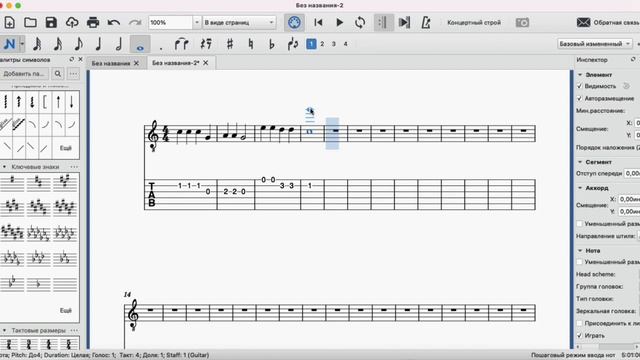Redo the last undone action
This screenshot has height=360, width=640.
click(135, 22)
